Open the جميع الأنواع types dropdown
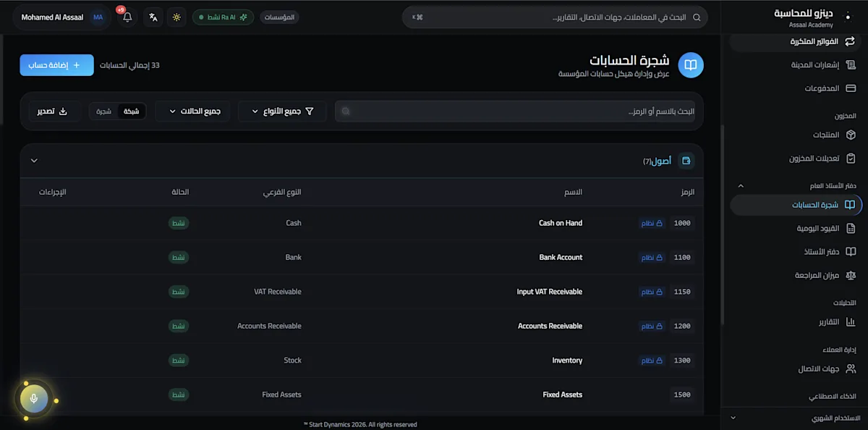The image size is (868, 430). pyautogui.click(x=282, y=111)
